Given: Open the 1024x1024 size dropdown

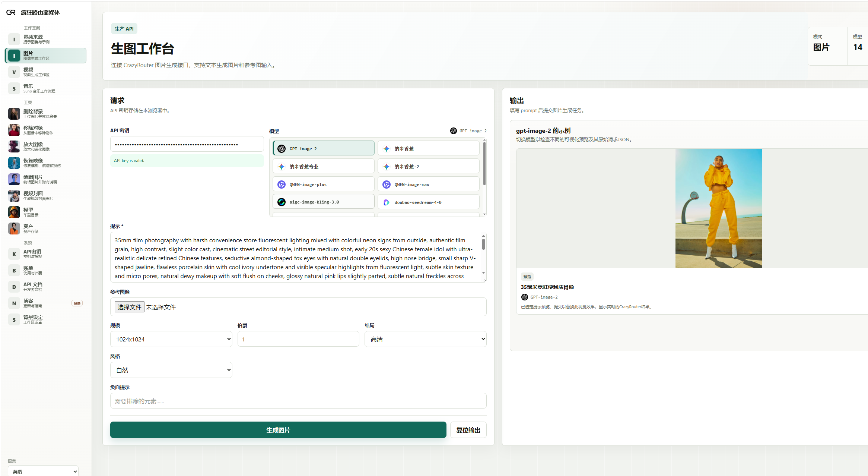Looking at the screenshot, I should tap(171, 339).
